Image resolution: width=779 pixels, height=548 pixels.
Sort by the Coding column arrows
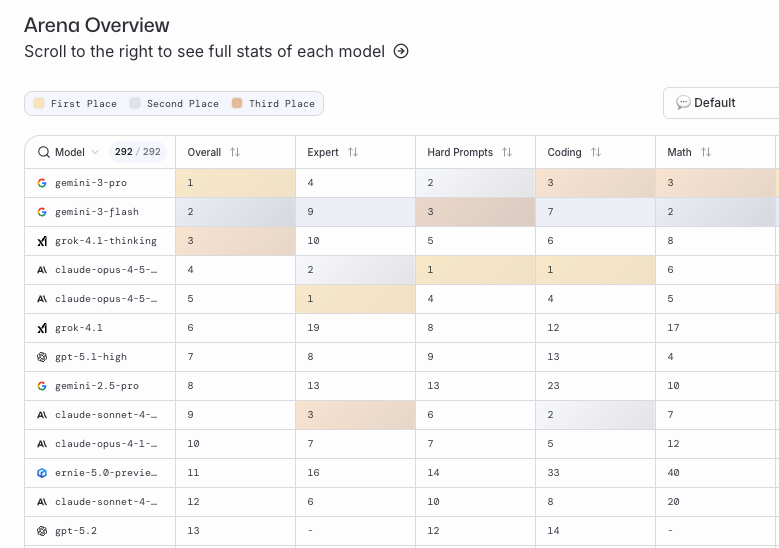tap(596, 152)
